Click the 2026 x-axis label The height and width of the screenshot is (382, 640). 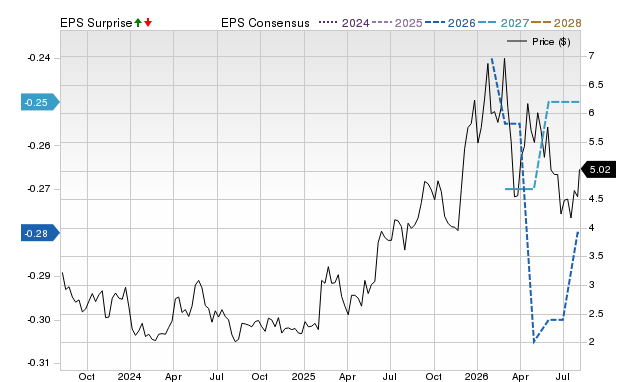pos(477,376)
